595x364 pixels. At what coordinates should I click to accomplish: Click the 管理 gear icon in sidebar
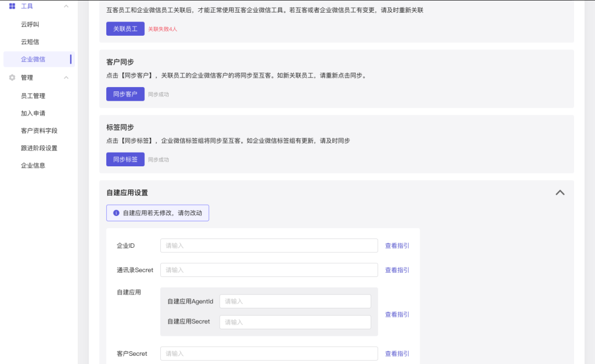coord(12,77)
